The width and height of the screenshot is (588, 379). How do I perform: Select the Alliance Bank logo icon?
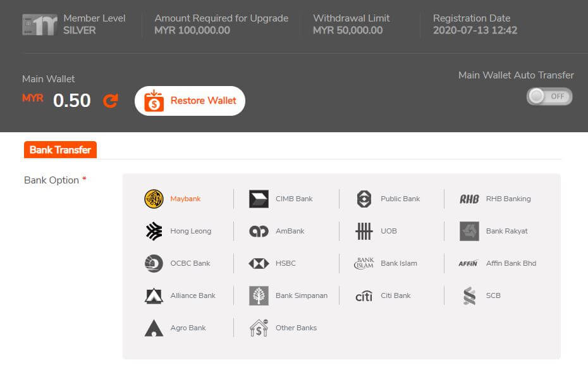point(154,295)
